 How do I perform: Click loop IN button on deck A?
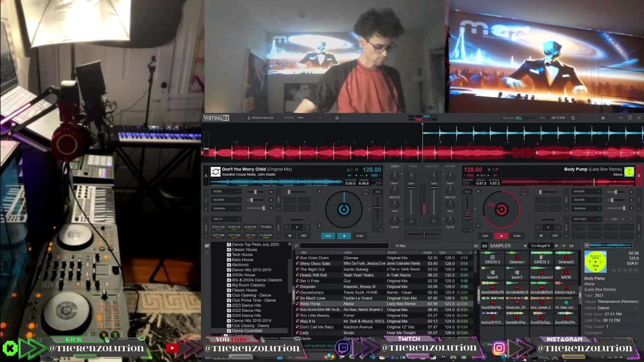(x=290, y=236)
